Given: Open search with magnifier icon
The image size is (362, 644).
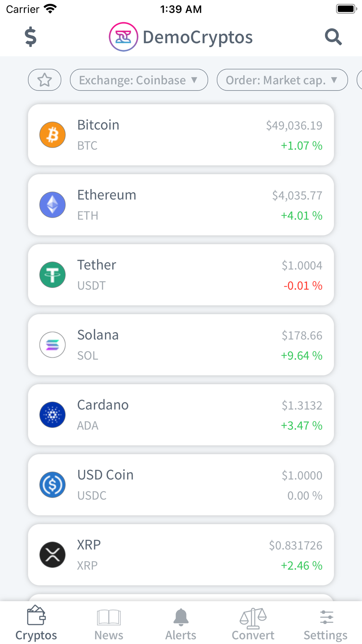Looking at the screenshot, I should coord(333,37).
